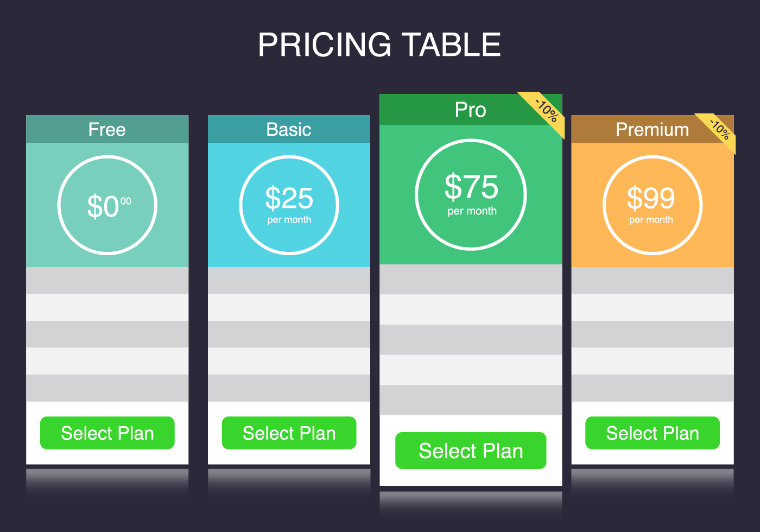Click last feature row in Basic column
760x532 pixels.
(289, 388)
